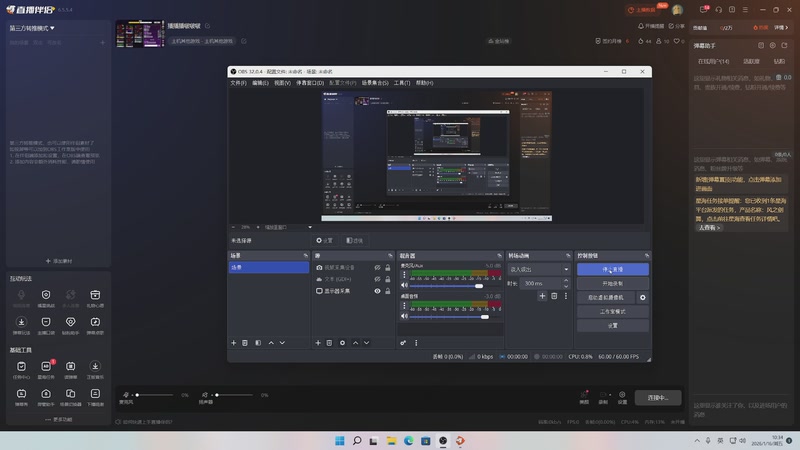Mute the 桌面音频 channel
The image size is (800, 450).
click(404, 317)
